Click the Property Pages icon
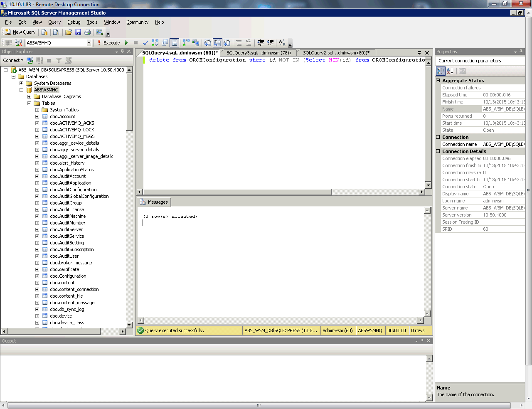The height and width of the screenshot is (409, 532). [462, 71]
